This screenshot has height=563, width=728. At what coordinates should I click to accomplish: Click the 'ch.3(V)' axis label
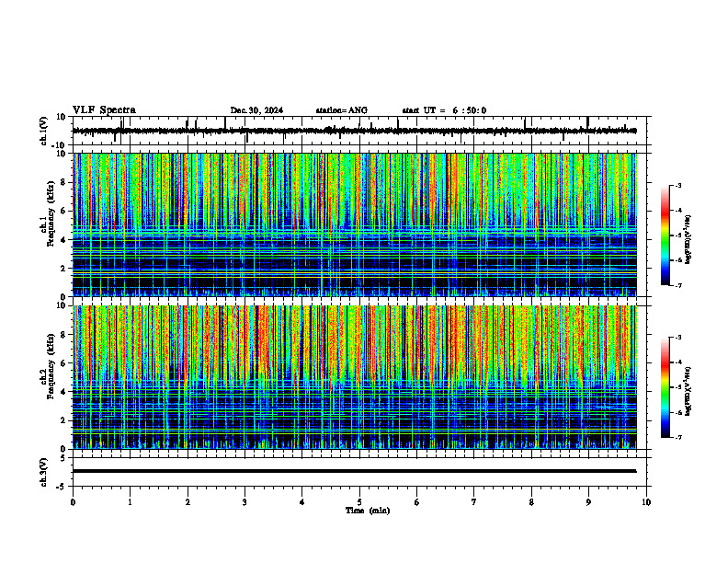[44, 472]
